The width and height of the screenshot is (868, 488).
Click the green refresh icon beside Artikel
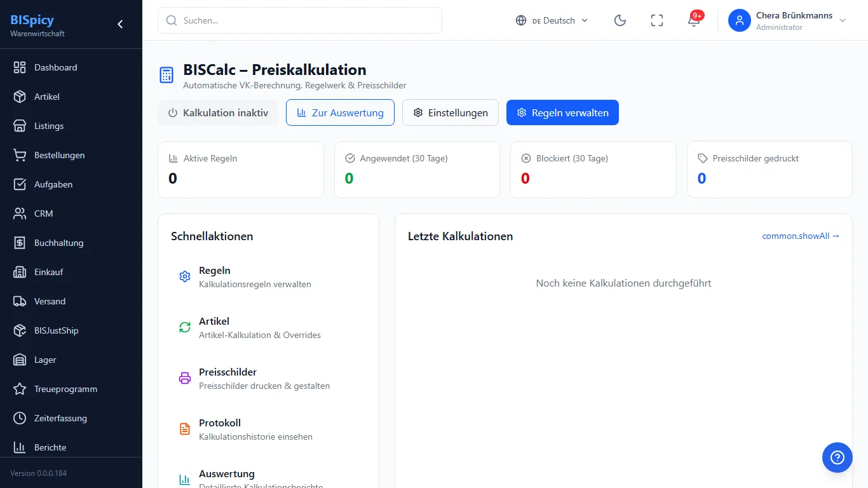tap(185, 327)
